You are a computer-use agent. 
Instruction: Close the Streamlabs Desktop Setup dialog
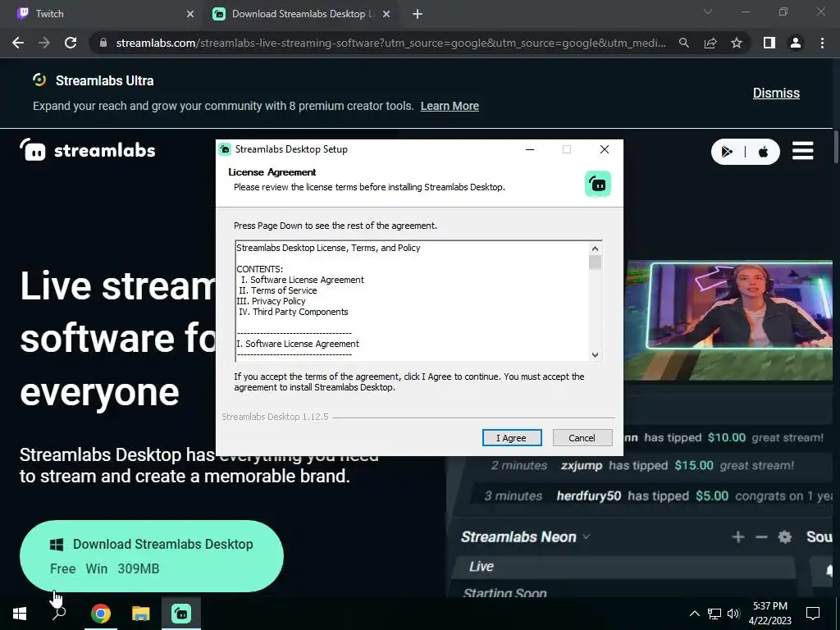click(605, 149)
